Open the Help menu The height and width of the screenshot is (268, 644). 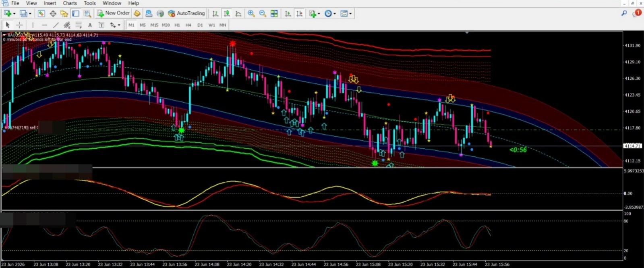pos(133,3)
